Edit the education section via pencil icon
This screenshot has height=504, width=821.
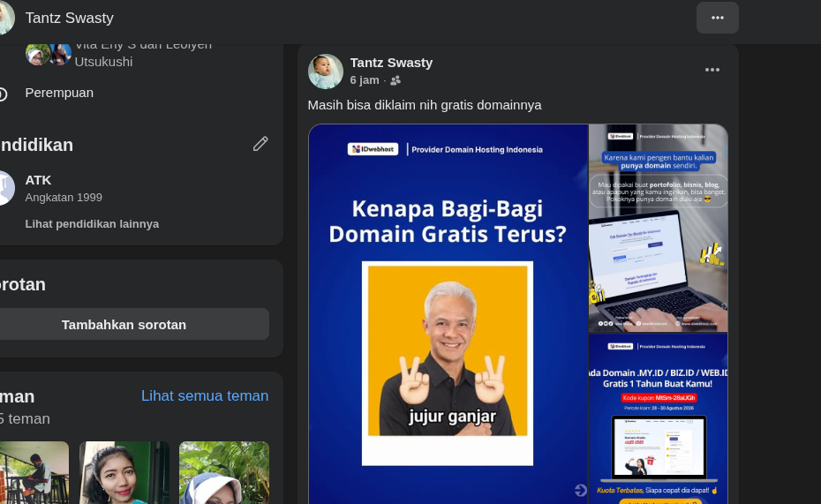pyautogui.click(x=260, y=144)
